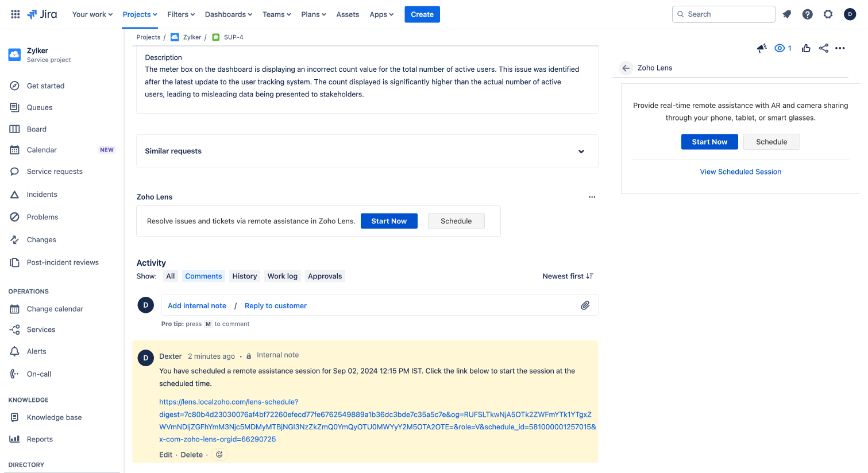Screen dimensions: 868x473
Task: Expand the Projects dropdown in the top bar
Action: [140, 14]
